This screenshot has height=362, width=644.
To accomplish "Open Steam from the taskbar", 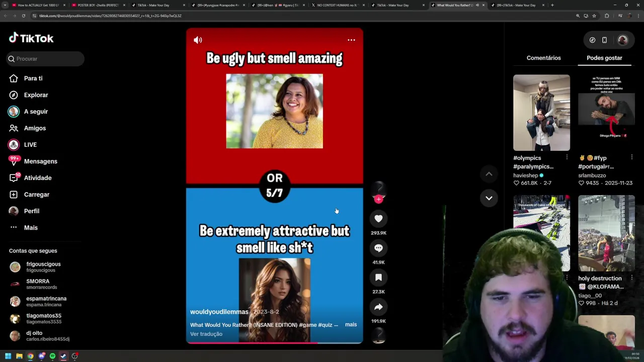I will point(63,356).
